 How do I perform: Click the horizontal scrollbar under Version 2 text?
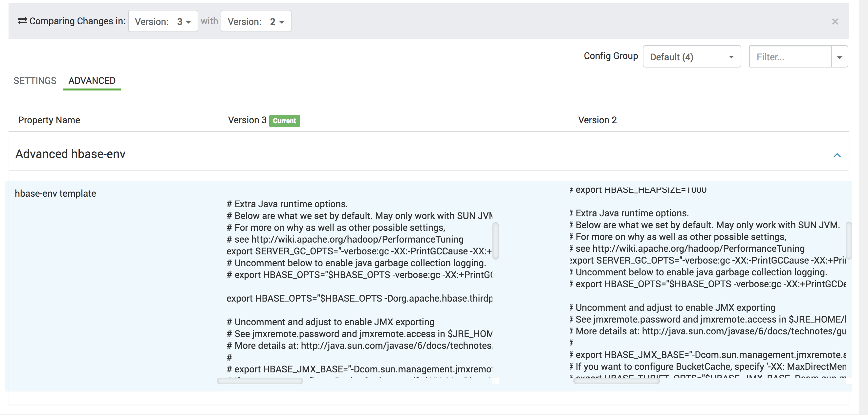(617, 381)
